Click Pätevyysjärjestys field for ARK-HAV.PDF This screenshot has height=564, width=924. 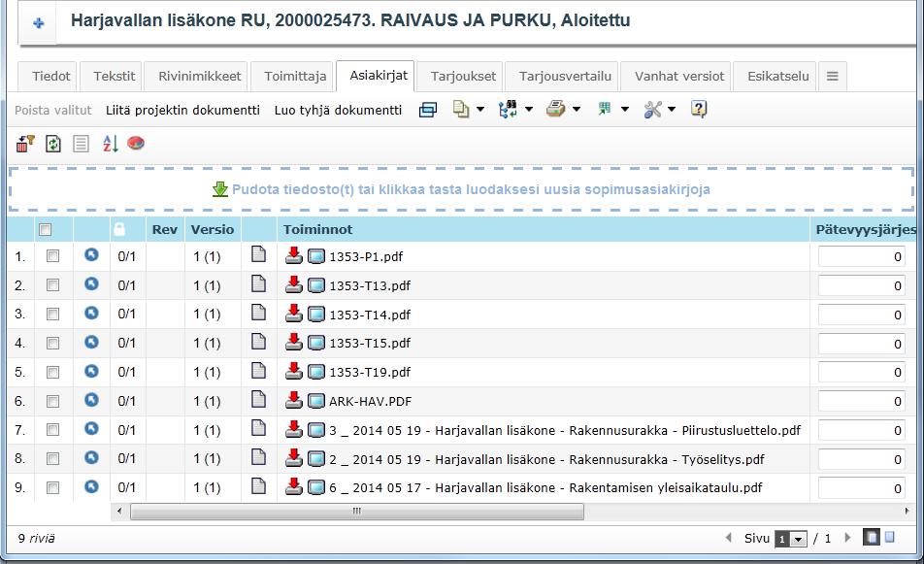[862, 401]
